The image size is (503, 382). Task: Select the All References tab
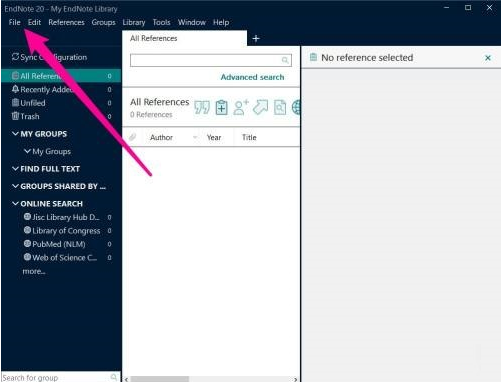(185, 38)
